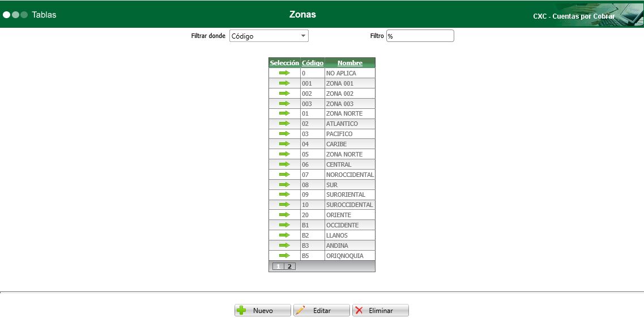
Task: Click the NOROCCIDENTAL name cell
Action: pyautogui.click(x=350, y=175)
